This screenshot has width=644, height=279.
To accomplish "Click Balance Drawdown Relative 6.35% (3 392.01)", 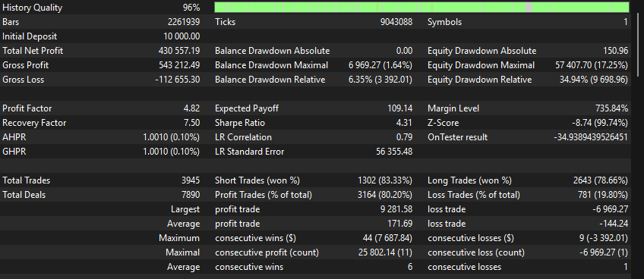I will [380, 80].
